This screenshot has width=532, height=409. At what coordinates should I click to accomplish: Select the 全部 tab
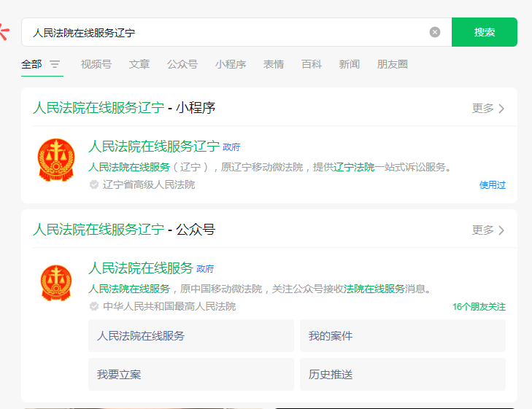pos(31,64)
